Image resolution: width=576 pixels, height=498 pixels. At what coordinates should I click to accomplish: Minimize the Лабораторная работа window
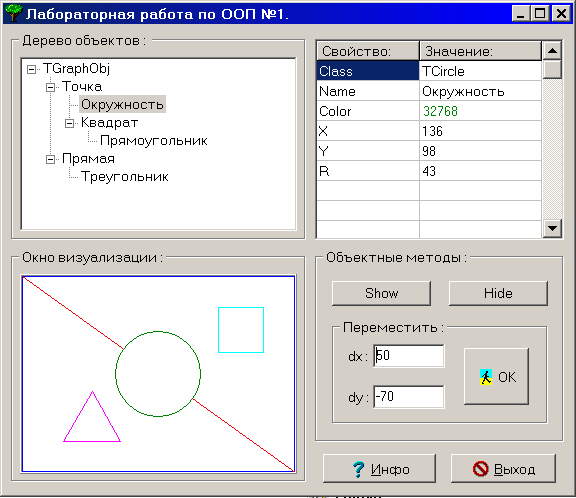[521, 14]
